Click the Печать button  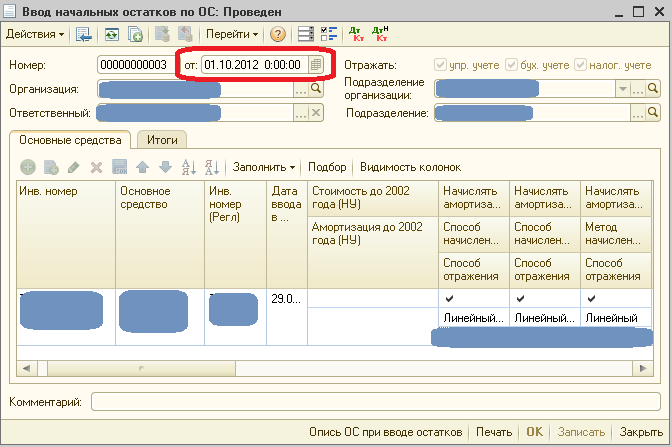point(494,432)
